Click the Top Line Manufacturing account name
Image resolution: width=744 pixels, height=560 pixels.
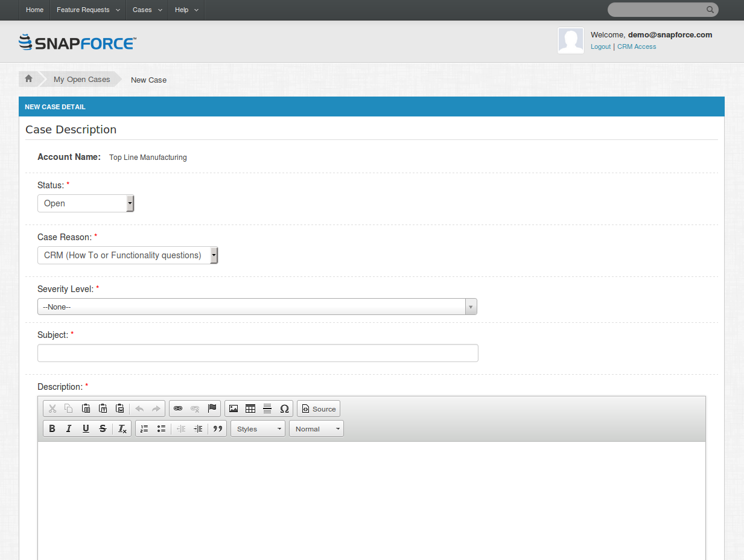(x=148, y=157)
